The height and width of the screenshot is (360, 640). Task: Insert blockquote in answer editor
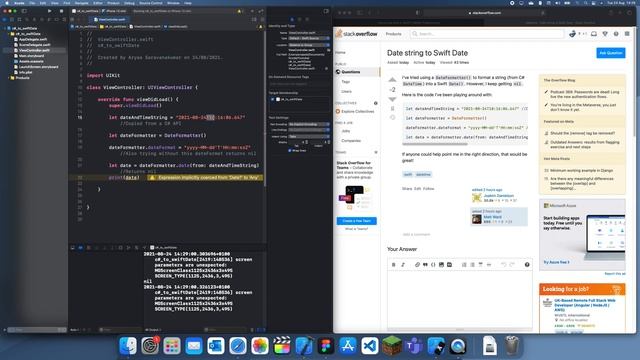425,264
